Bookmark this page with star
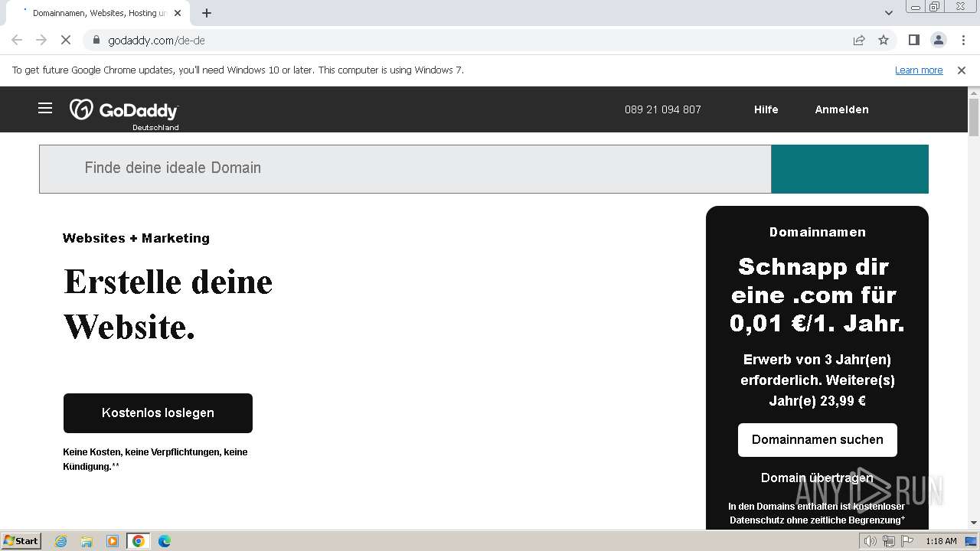 [x=884, y=40]
